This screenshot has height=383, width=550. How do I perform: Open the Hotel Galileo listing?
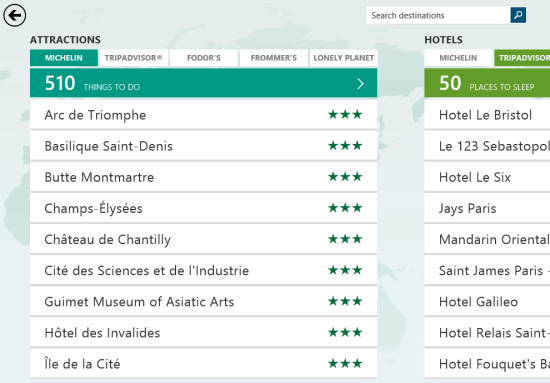487,302
